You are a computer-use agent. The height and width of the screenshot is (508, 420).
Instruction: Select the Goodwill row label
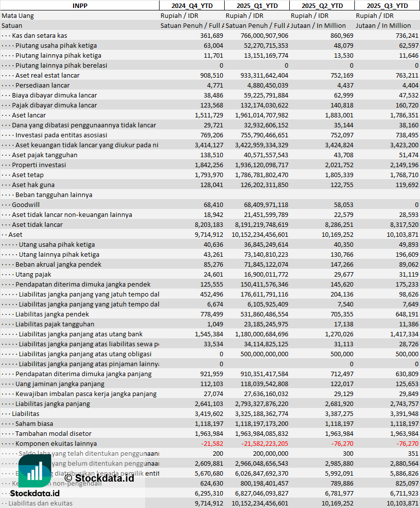(x=25, y=205)
